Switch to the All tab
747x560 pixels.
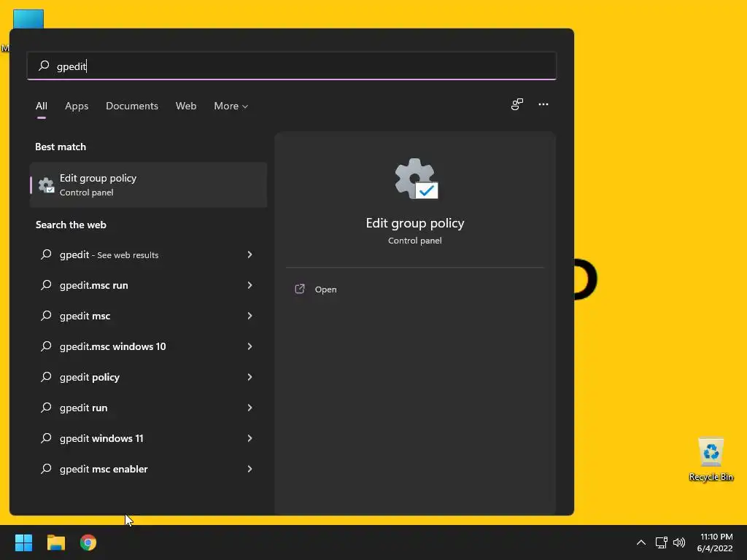pos(42,106)
